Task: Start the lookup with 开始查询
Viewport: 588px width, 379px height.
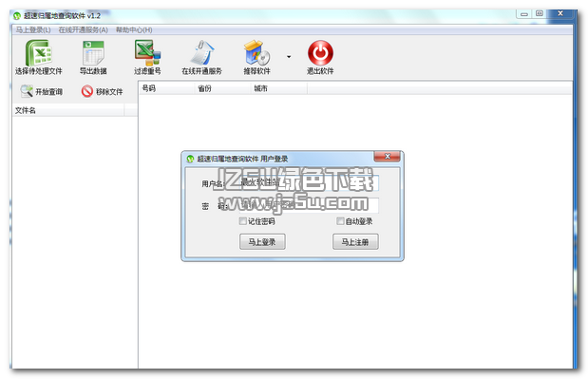Action: click(x=41, y=91)
